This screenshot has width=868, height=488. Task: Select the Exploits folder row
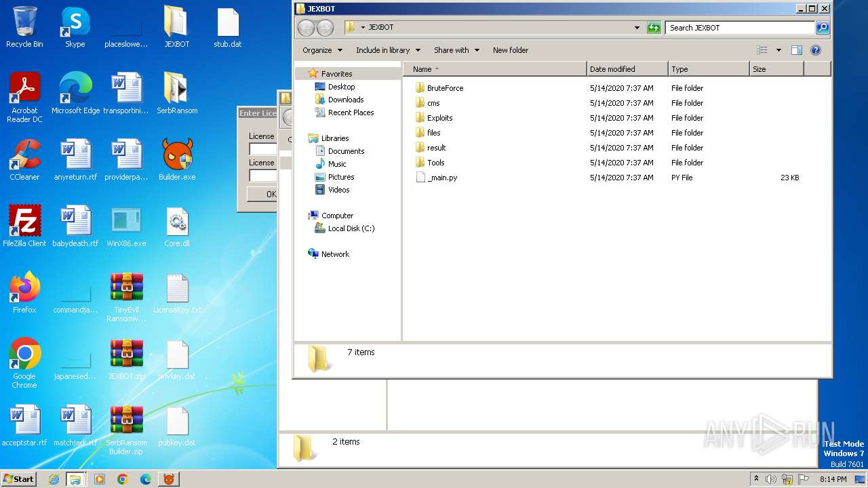pos(607,118)
